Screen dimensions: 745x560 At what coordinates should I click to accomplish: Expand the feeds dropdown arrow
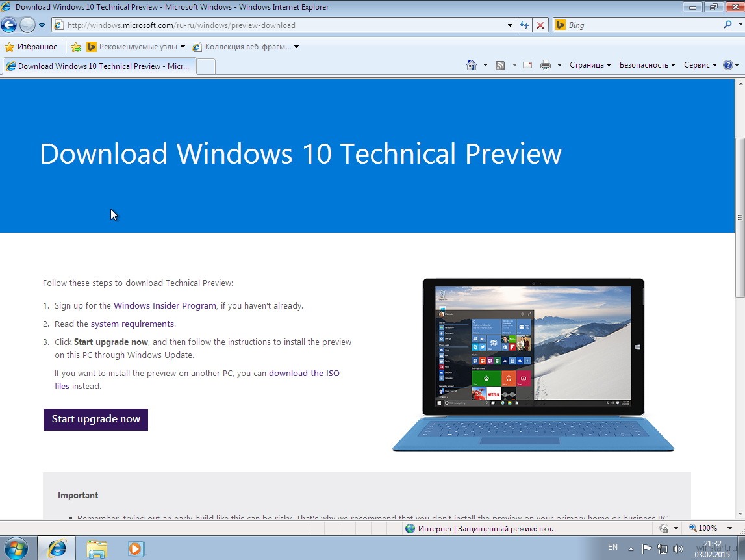[514, 65]
